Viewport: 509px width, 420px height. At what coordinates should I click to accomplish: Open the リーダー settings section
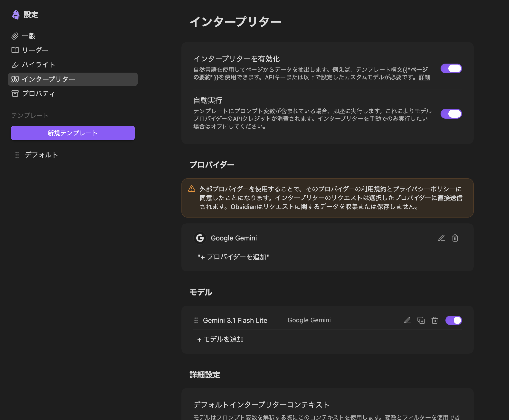(73, 50)
